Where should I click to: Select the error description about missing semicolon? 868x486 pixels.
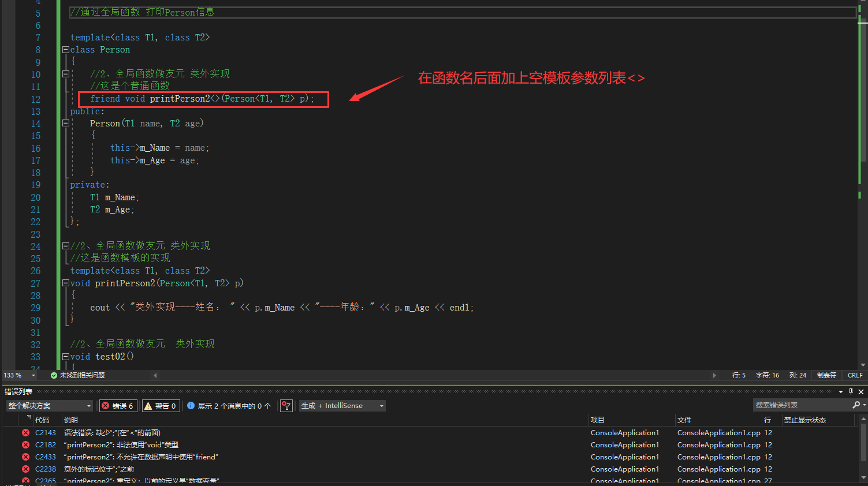click(112, 432)
